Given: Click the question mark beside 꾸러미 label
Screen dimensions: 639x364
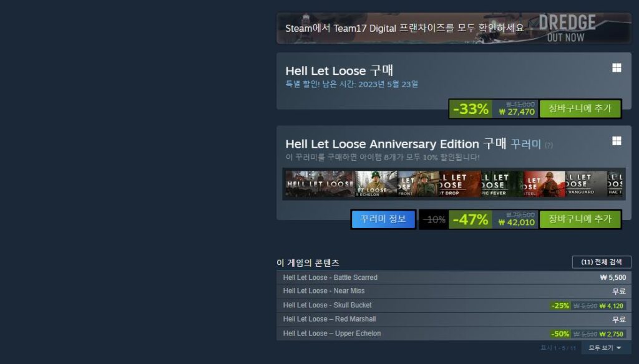Looking at the screenshot, I should (549, 145).
